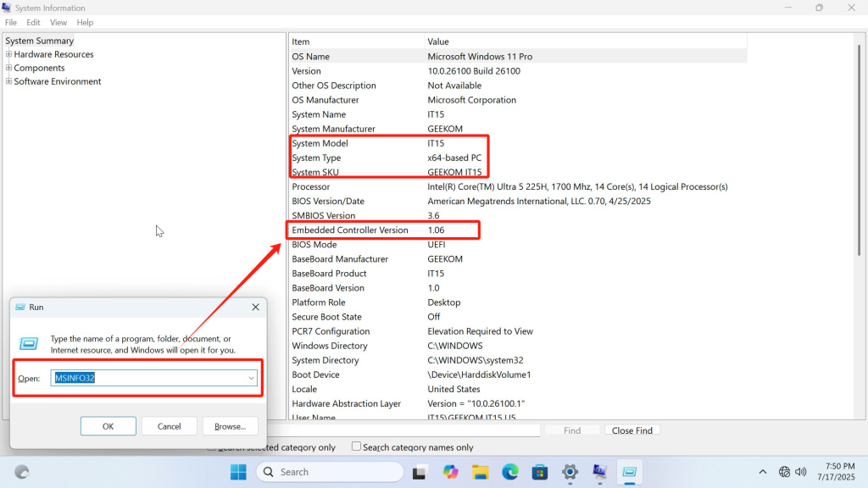Expand the Hardware Resources plus box
The width and height of the screenshot is (868, 488).
[8, 54]
